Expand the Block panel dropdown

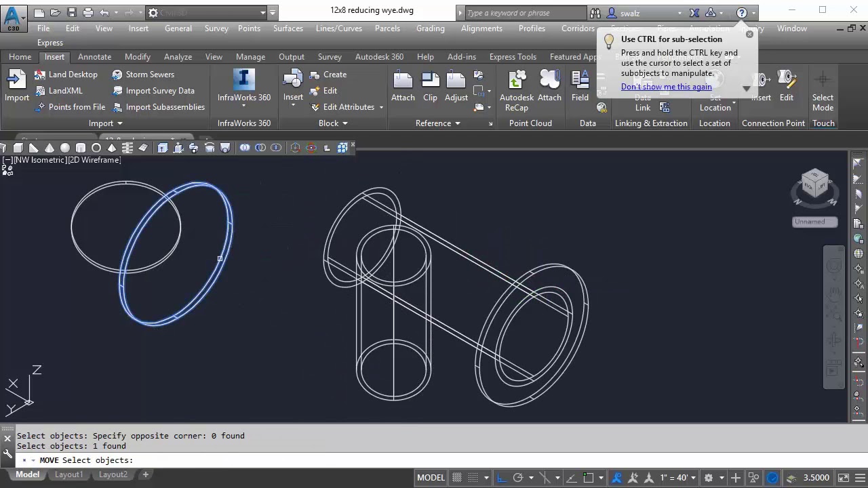tap(333, 123)
